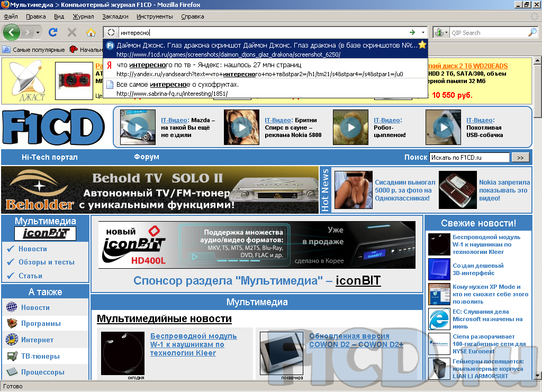
Task: Click the page scrollbar down arrow
Action: click(x=537, y=376)
